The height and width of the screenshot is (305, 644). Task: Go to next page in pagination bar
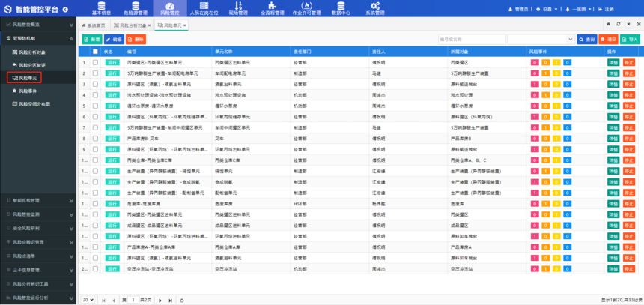160,300
